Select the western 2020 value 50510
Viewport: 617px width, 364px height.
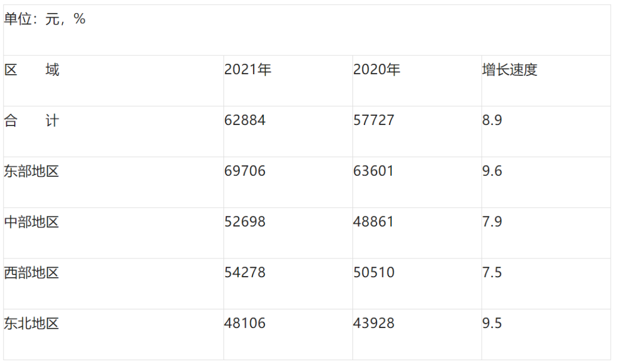point(374,273)
